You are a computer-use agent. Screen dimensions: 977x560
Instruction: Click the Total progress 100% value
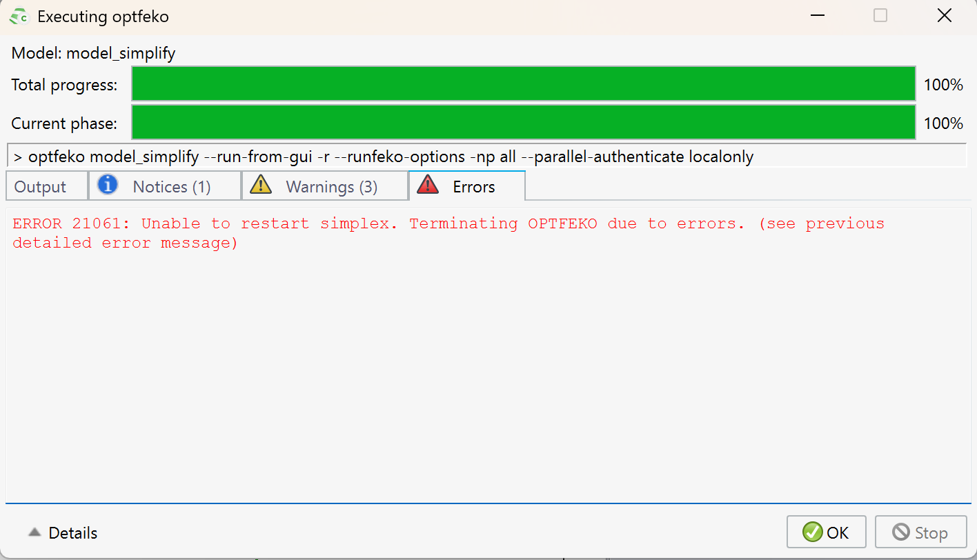coord(943,86)
